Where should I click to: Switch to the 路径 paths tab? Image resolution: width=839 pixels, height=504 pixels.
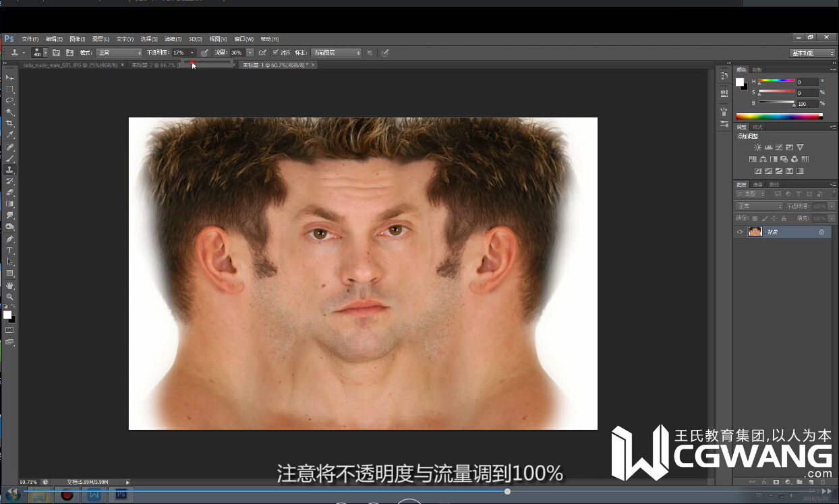[774, 184]
